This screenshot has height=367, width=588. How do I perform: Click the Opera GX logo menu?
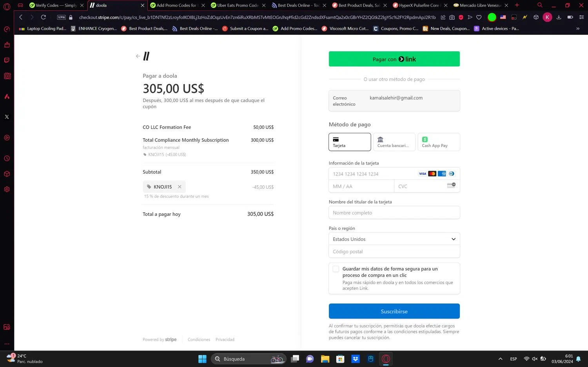tap(7, 6)
